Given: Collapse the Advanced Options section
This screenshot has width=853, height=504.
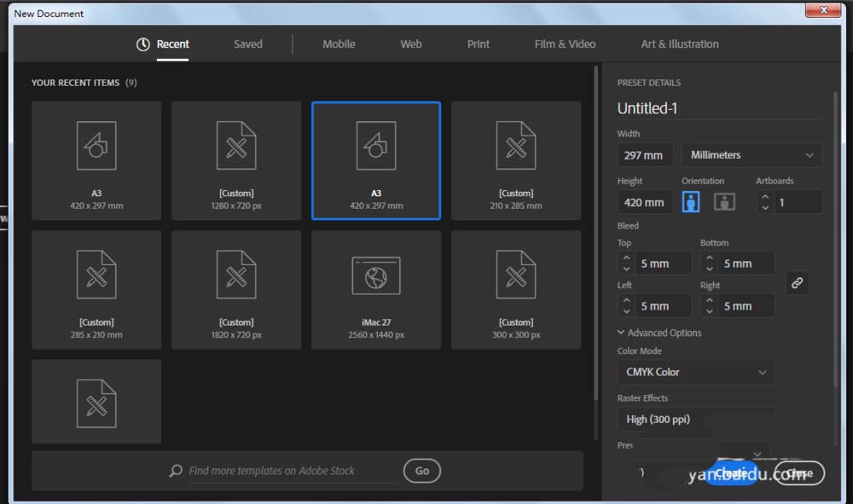Looking at the screenshot, I should tap(659, 333).
